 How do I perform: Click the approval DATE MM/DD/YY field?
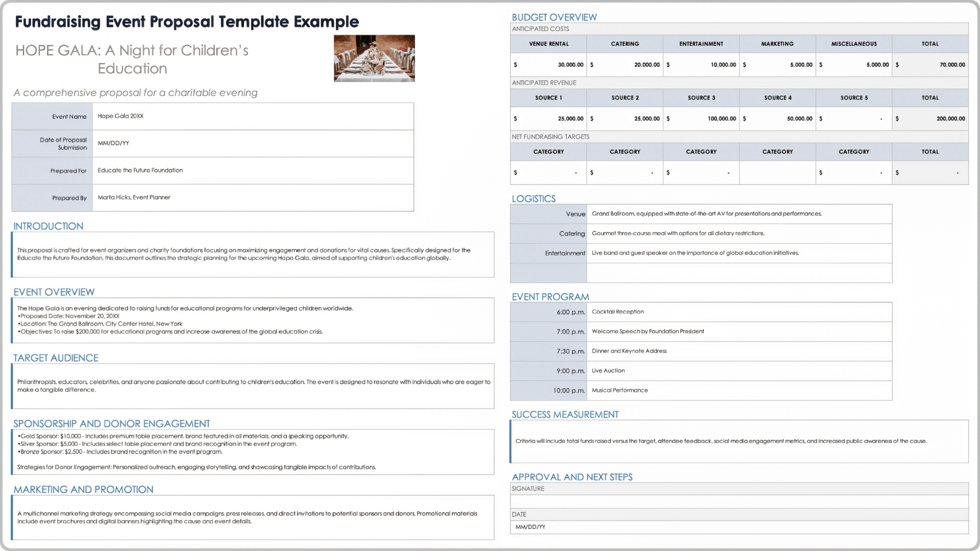pos(739,527)
